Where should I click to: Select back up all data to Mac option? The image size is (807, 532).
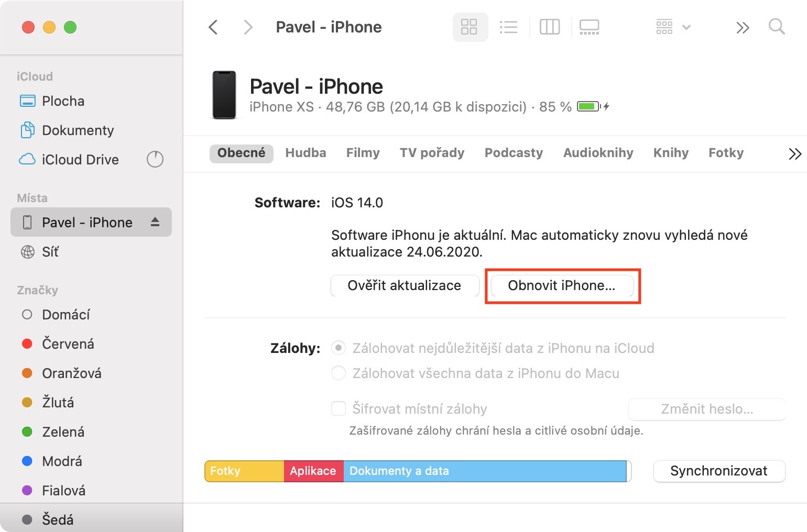click(339, 373)
